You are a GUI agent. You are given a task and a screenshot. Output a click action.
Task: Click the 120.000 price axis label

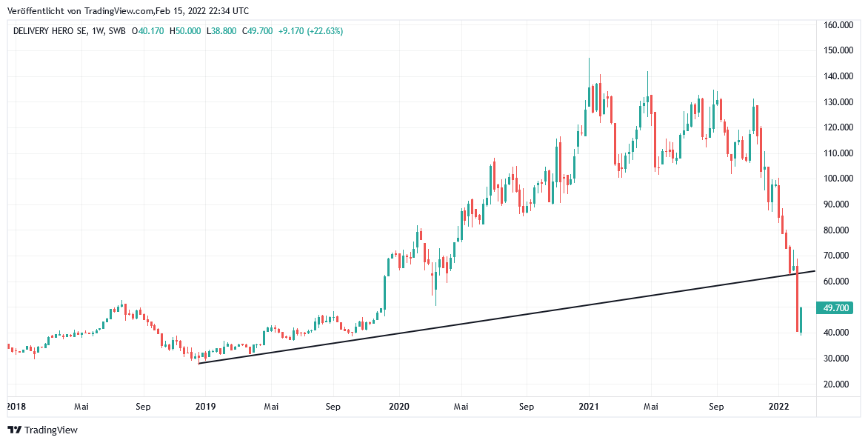coord(837,127)
